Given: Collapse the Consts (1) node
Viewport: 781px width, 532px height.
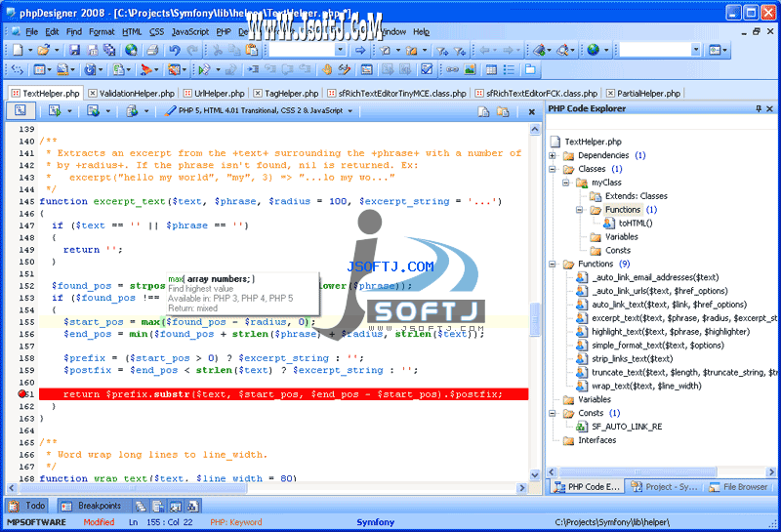Looking at the screenshot, I should pyautogui.click(x=553, y=413).
